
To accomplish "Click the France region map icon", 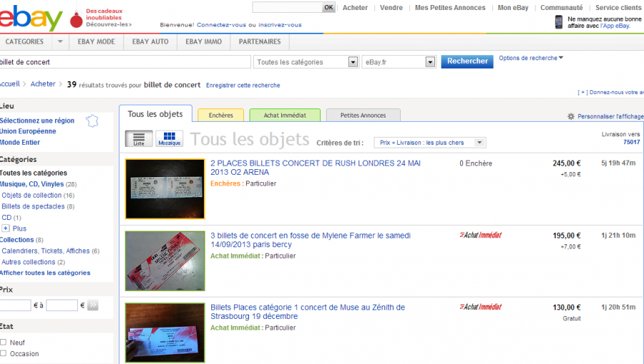I will tap(92, 121).
